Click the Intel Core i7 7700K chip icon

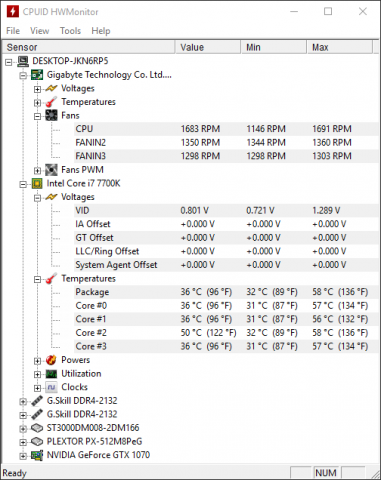coord(37,183)
